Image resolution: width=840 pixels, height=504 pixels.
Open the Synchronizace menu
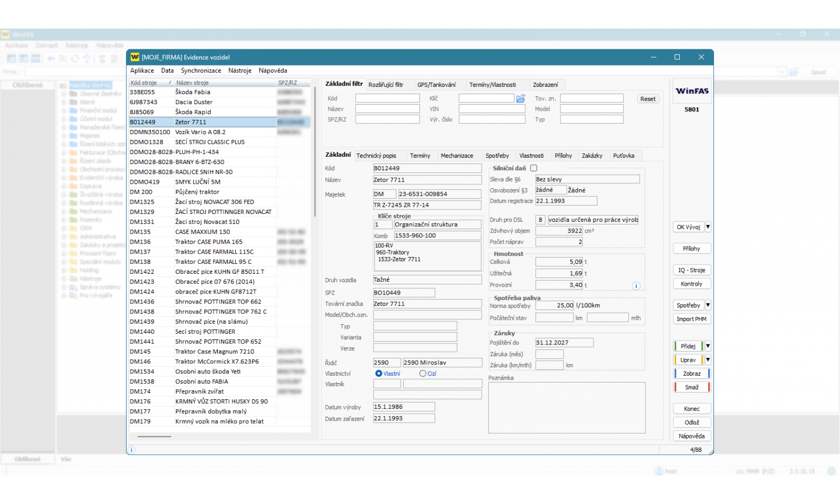pos(200,71)
